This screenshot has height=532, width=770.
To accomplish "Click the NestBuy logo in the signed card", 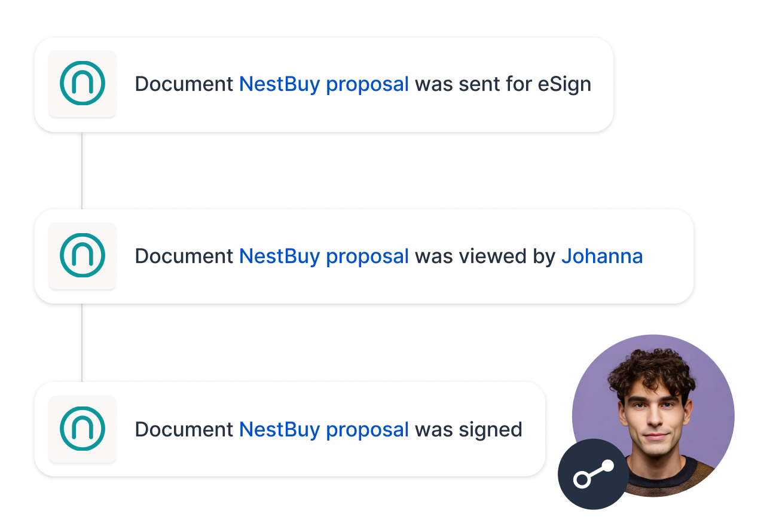I will pyautogui.click(x=82, y=429).
